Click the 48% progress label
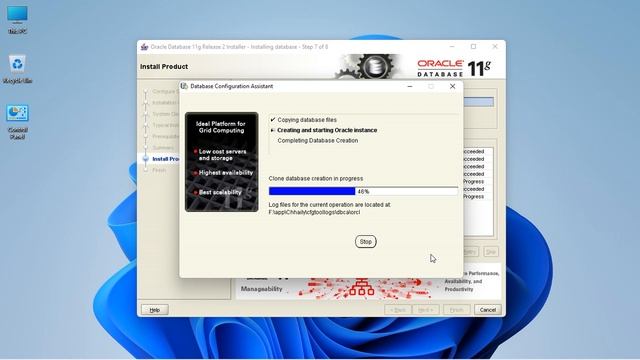This screenshot has width=640, height=360. click(x=363, y=191)
